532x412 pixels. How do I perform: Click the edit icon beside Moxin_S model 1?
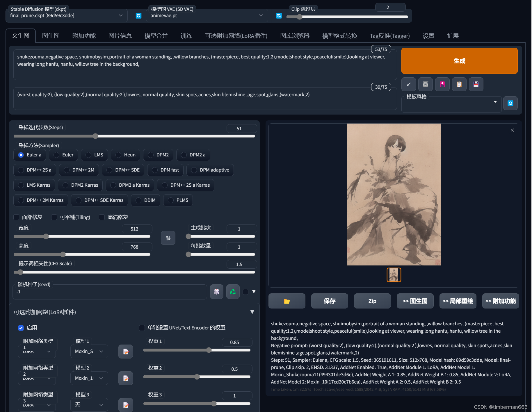(x=126, y=352)
